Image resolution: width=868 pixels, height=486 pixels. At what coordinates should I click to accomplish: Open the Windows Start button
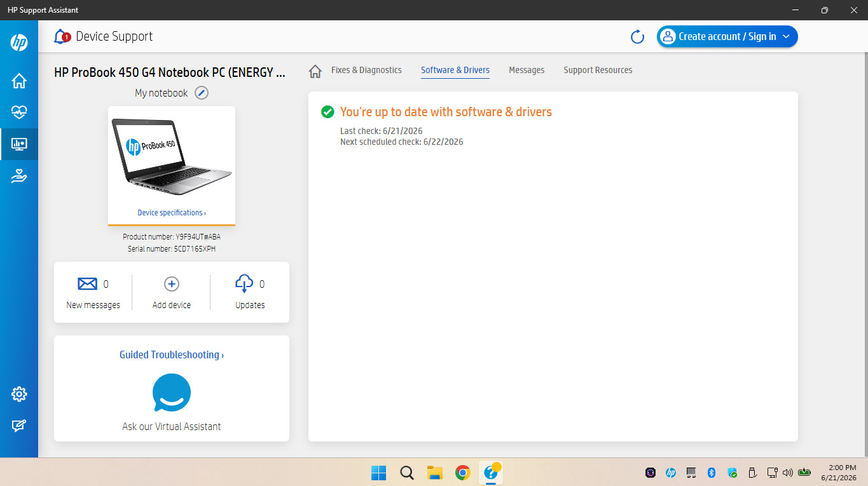[x=378, y=473]
